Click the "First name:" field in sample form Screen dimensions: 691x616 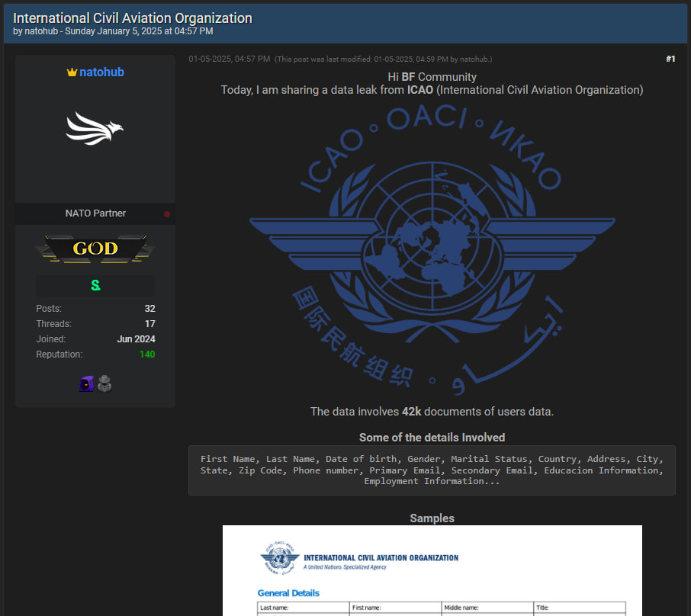(395, 608)
